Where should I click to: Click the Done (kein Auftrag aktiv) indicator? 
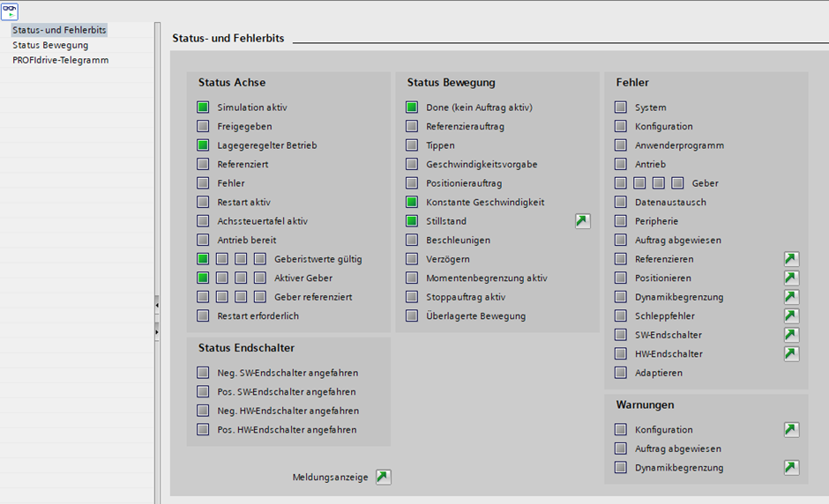pyautogui.click(x=412, y=107)
